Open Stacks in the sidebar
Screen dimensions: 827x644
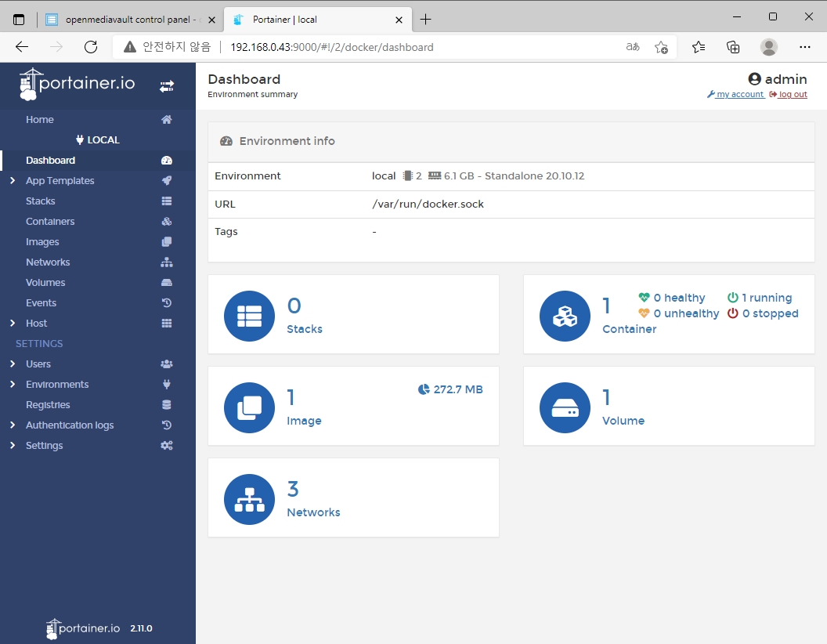[x=41, y=201]
